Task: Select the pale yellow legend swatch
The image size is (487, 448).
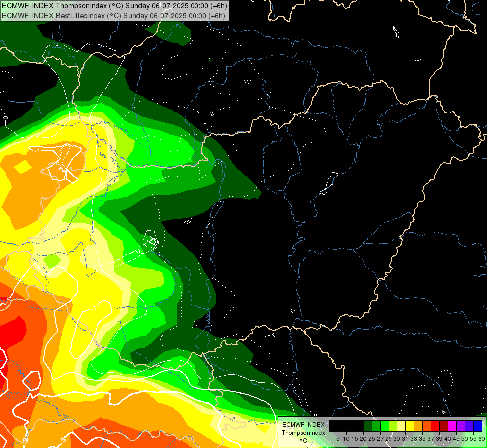Action: (x=401, y=426)
